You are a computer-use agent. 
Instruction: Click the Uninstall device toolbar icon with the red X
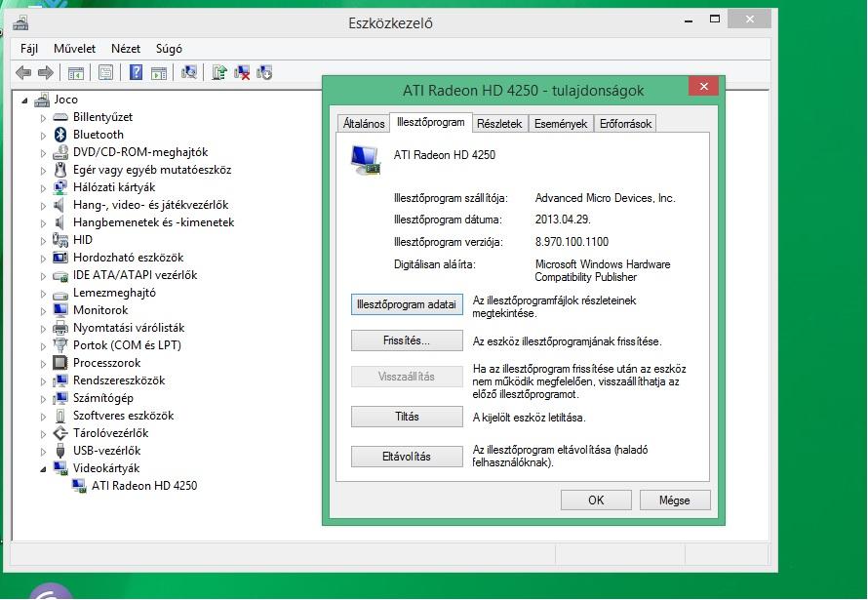(242, 72)
